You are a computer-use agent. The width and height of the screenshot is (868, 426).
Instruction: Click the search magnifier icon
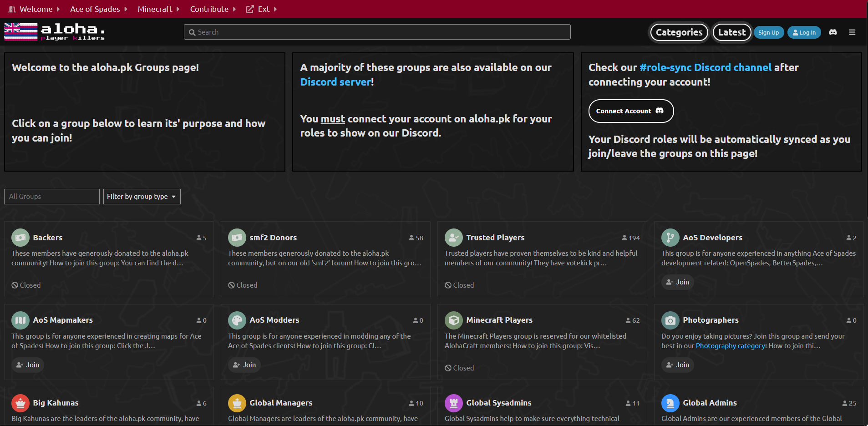192,32
